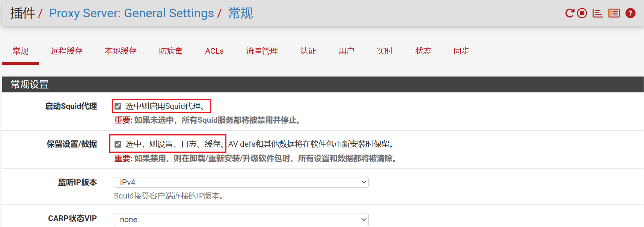Restart the Squid service with the circular arrow icon
644x227 pixels.
569,13
